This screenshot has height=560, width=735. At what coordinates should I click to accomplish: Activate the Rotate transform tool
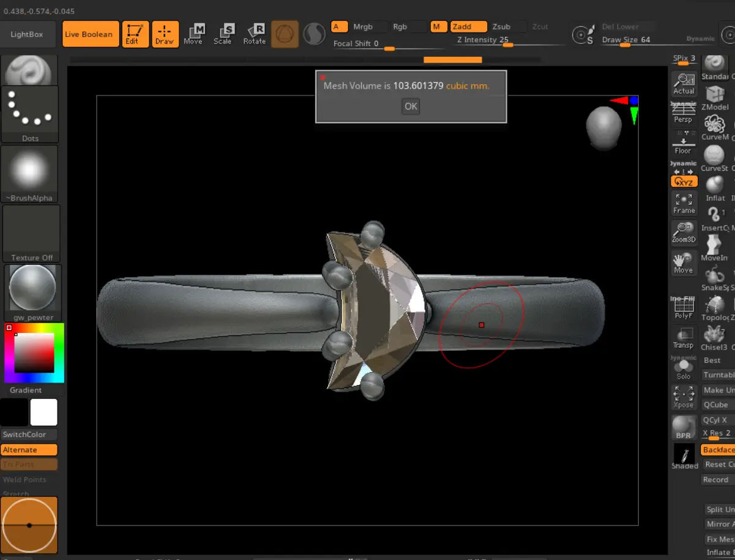(x=255, y=34)
